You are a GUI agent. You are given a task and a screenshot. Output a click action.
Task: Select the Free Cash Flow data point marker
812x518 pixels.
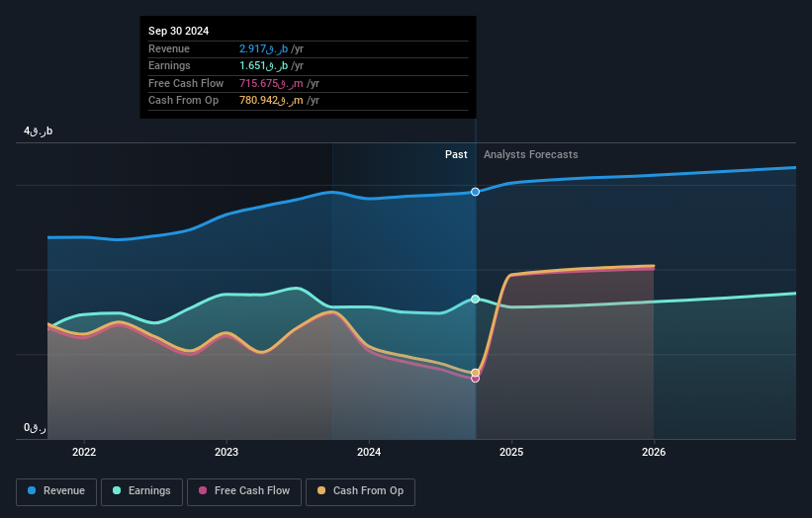[476, 379]
